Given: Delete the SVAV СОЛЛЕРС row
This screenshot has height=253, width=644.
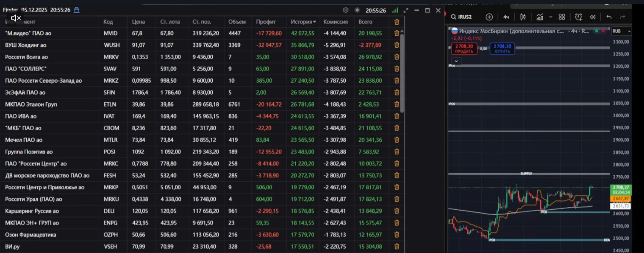Looking at the screenshot, I should click(397, 69).
